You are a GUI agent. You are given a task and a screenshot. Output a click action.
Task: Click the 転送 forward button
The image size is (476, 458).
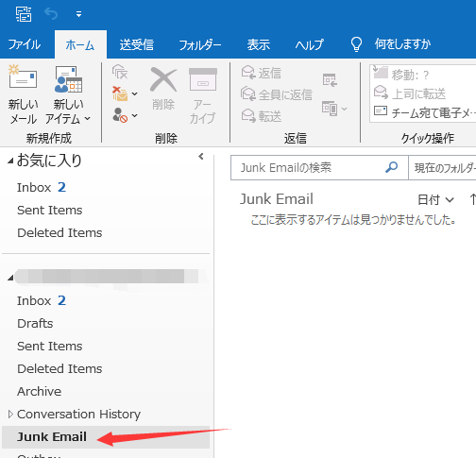tap(261, 116)
